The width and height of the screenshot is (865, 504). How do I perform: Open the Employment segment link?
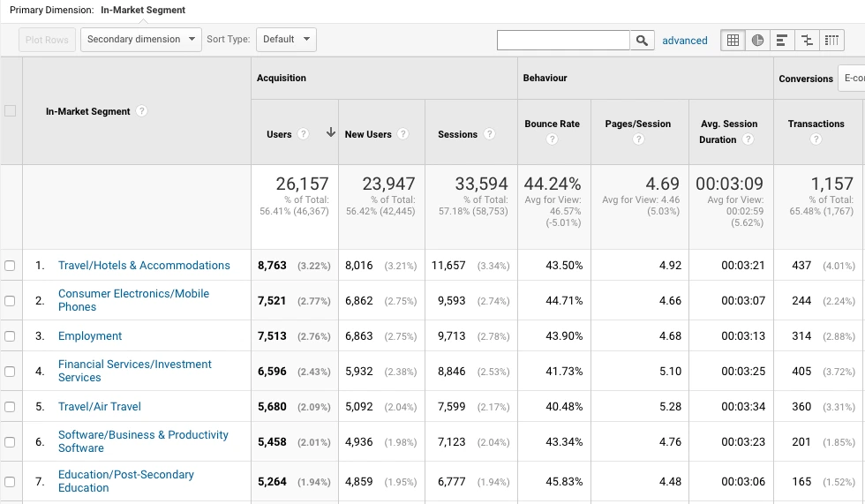(90, 335)
